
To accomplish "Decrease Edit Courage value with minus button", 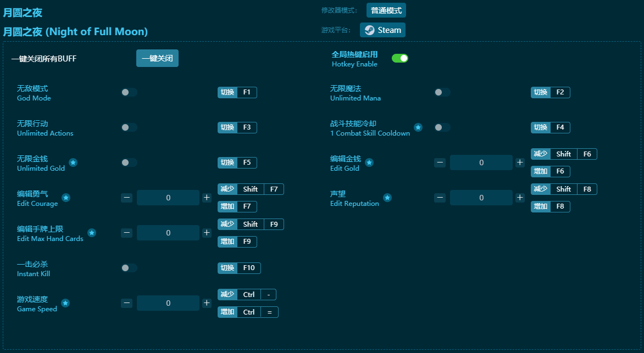I will pyautogui.click(x=127, y=198).
